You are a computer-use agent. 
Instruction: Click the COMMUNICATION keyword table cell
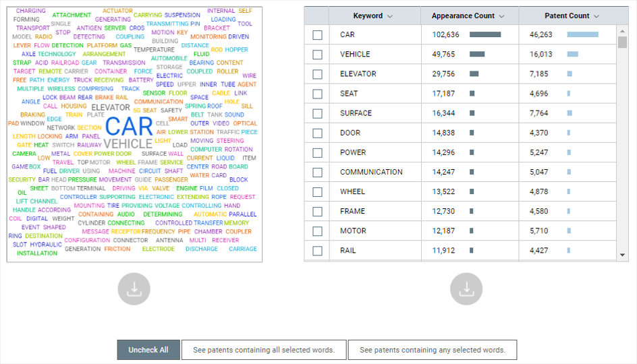(371, 173)
